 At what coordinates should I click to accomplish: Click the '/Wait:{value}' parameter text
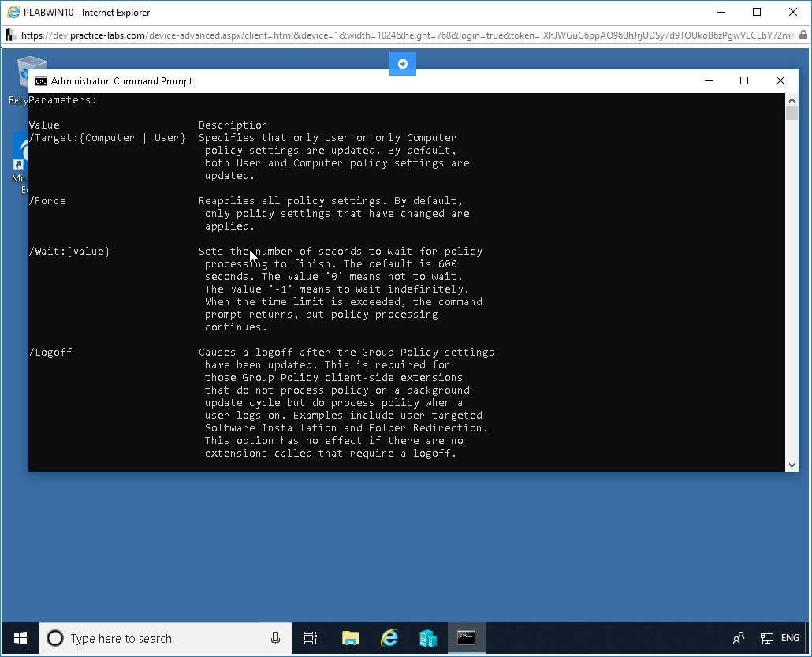pos(69,252)
